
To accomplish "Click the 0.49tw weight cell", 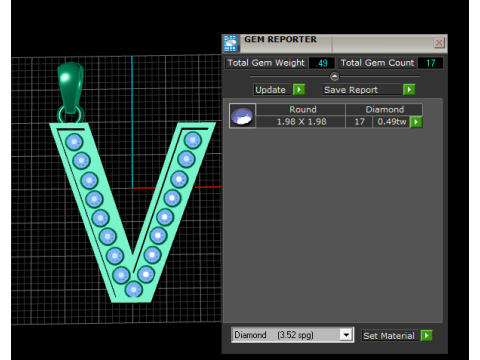I will (391, 122).
